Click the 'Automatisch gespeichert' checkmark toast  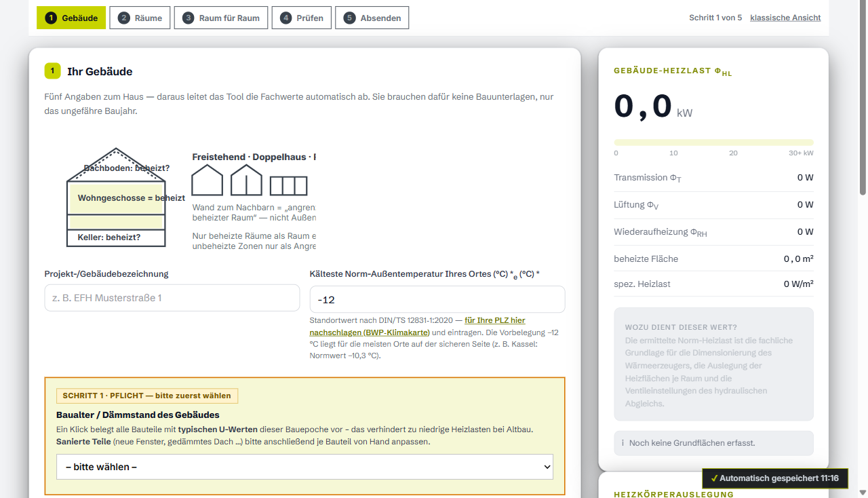point(775,478)
